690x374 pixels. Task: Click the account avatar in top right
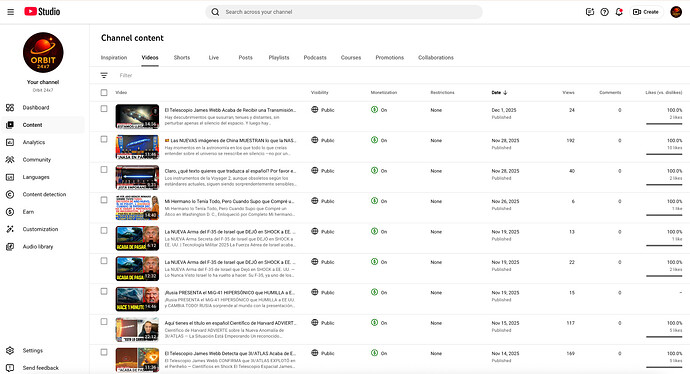676,12
